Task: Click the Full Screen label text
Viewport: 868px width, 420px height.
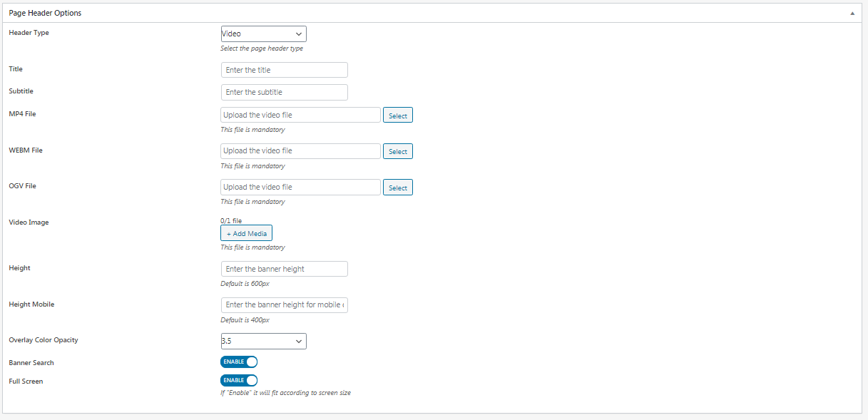Action: click(x=26, y=381)
